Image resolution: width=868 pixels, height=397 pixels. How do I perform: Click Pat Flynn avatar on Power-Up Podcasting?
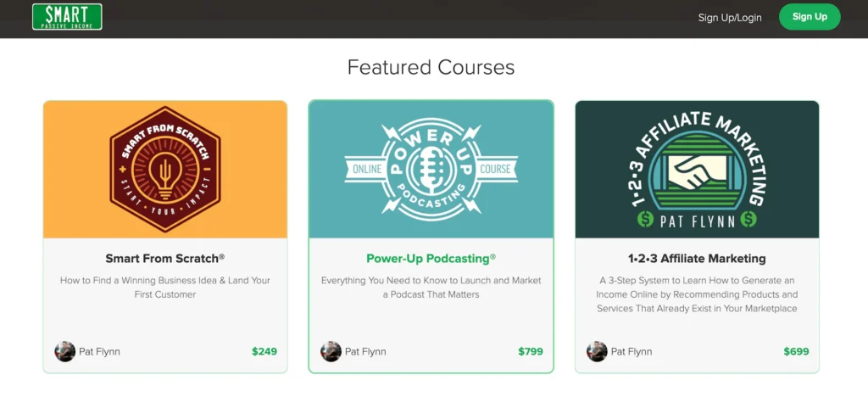(x=331, y=351)
